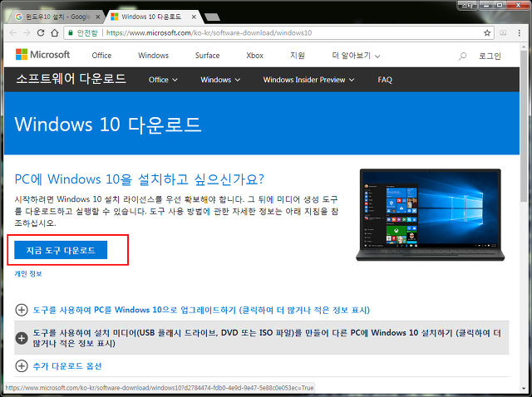Click the green secure lock icon
This screenshot has height=397, width=532.
click(x=71, y=33)
